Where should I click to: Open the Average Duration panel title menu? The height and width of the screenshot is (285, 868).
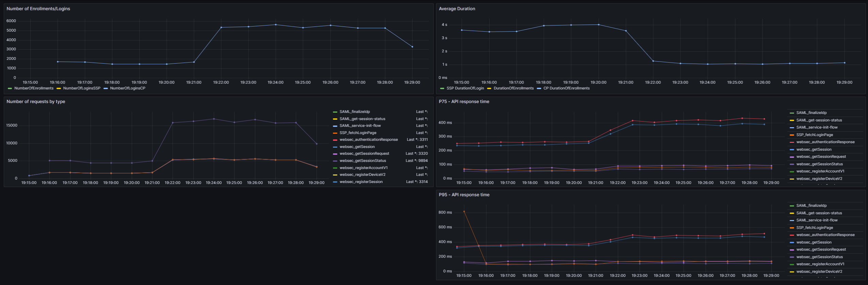pyautogui.click(x=457, y=9)
